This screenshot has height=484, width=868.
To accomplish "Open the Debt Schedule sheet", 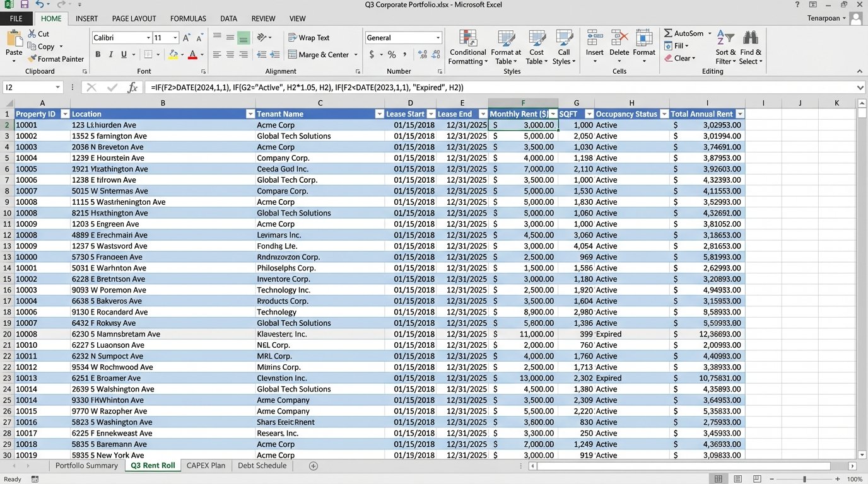I will (x=264, y=465).
